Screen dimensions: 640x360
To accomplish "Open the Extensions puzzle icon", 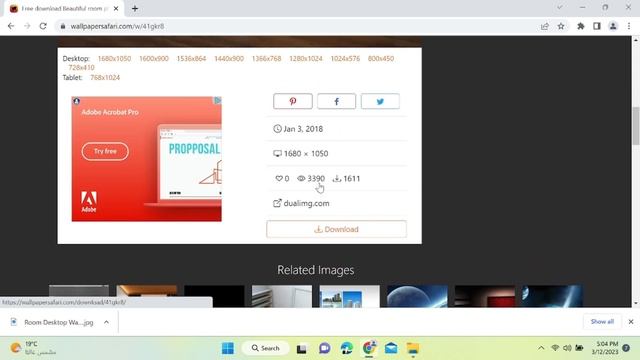I will pos(580,26).
